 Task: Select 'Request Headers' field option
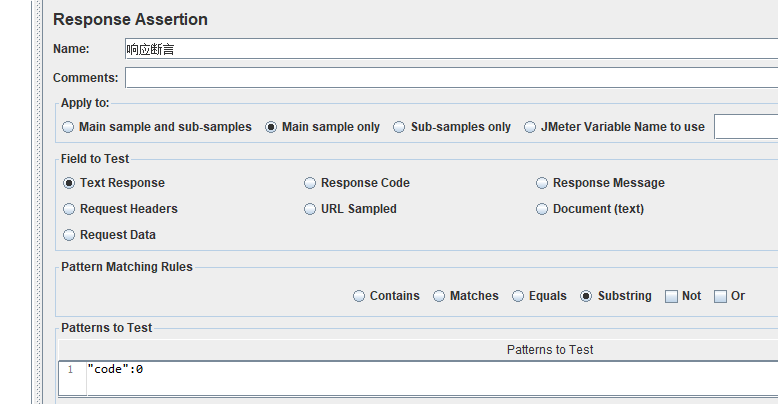point(69,209)
